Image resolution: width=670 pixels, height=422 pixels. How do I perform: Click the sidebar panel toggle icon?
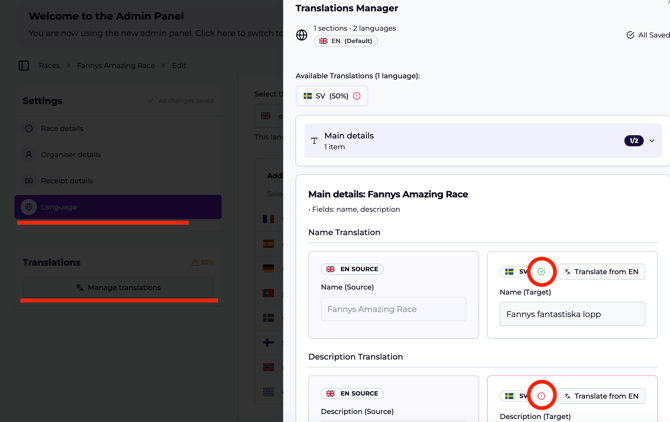(24, 66)
